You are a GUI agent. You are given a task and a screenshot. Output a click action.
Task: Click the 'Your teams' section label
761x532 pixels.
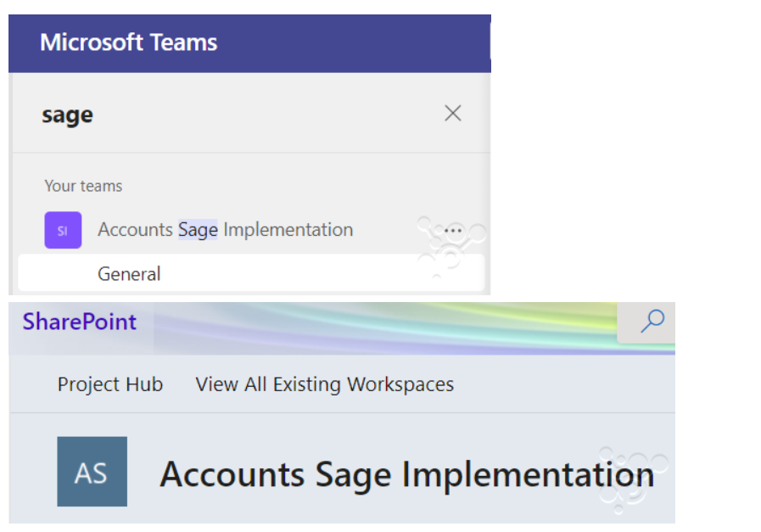[83, 186]
